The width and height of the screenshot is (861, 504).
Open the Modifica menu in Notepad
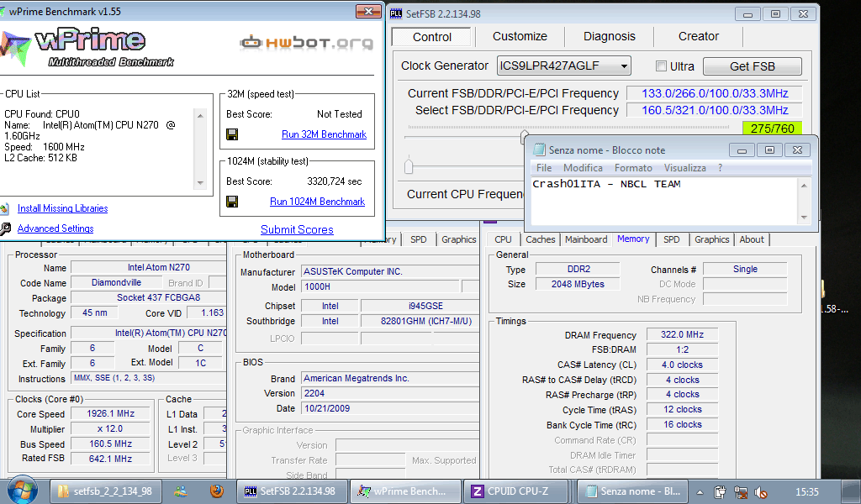(583, 168)
